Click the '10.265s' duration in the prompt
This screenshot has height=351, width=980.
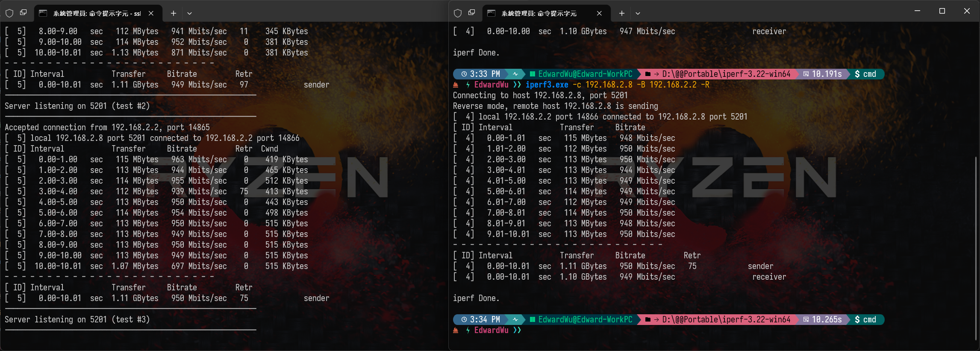pos(827,319)
